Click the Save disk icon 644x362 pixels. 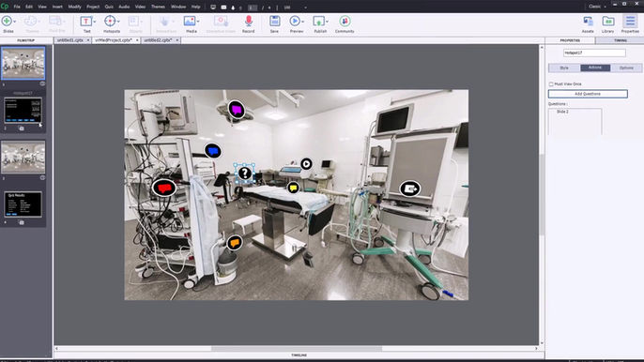274,21
